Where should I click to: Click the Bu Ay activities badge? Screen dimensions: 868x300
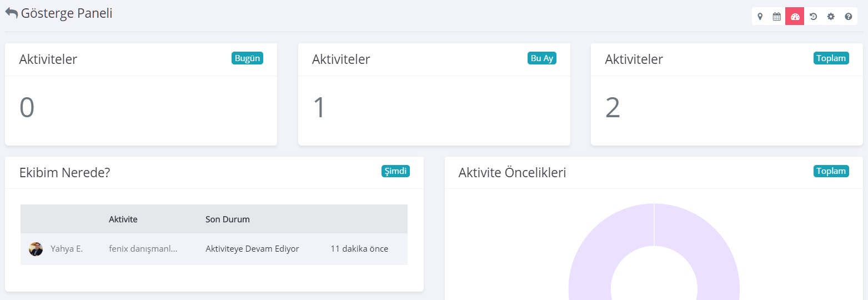point(541,58)
